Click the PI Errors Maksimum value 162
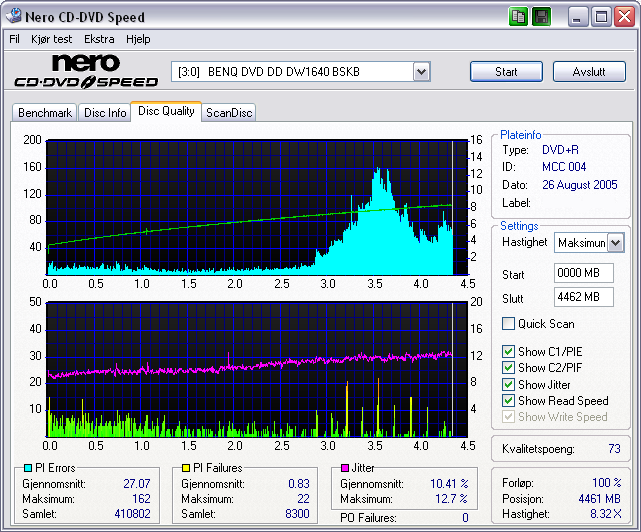Image resolution: width=641 pixels, height=532 pixels. (x=141, y=499)
